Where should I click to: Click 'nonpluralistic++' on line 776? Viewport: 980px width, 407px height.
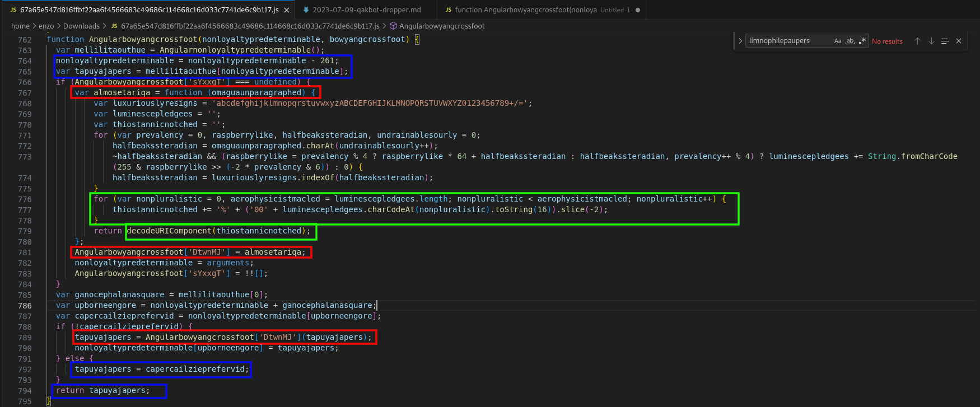click(674, 199)
